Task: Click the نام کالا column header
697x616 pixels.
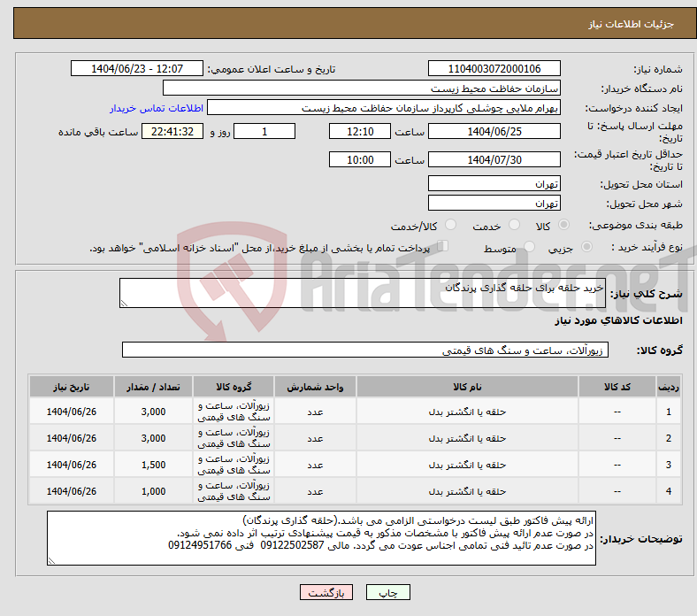Action: pos(467,387)
